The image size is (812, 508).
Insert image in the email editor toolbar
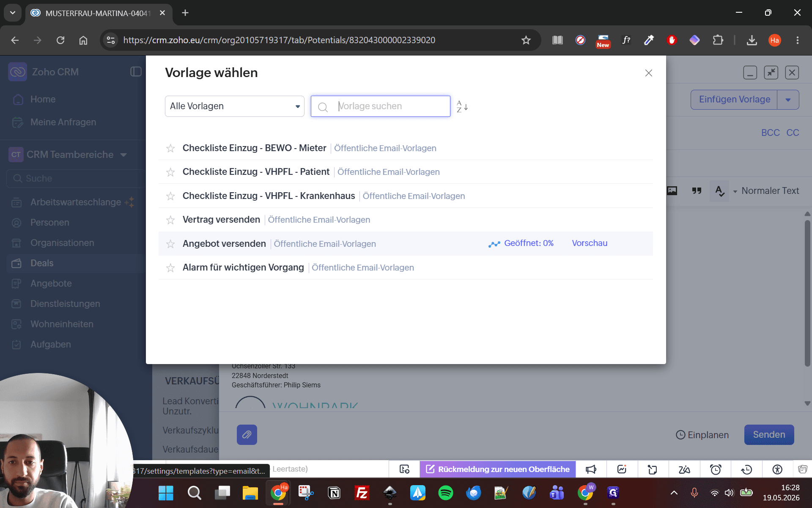(x=672, y=191)
